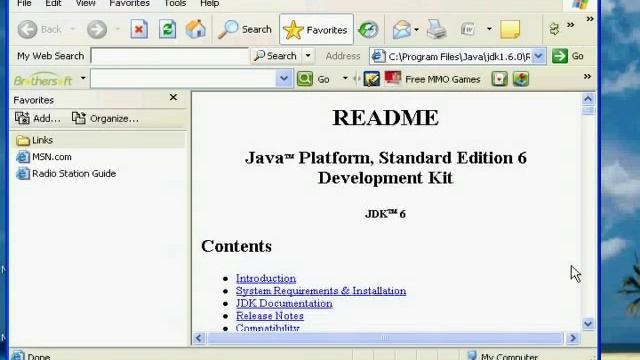Open the File menu

tap(24, 4)
